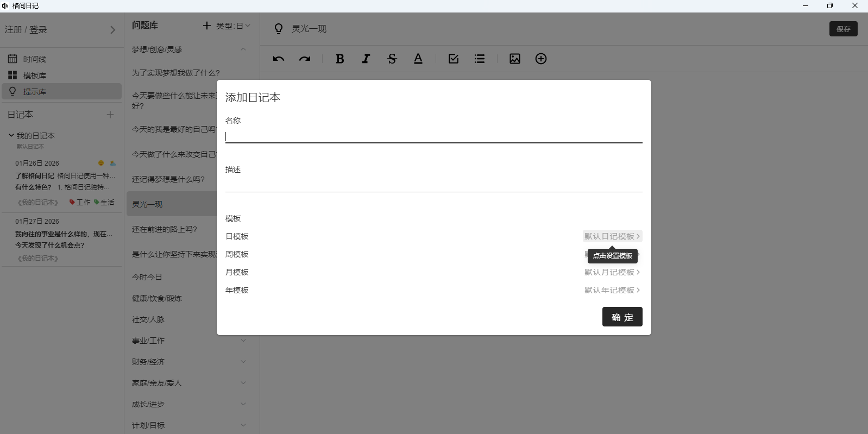Toggle italic text formatting
This screenshot has height=434, width=868.
[366, 59]
